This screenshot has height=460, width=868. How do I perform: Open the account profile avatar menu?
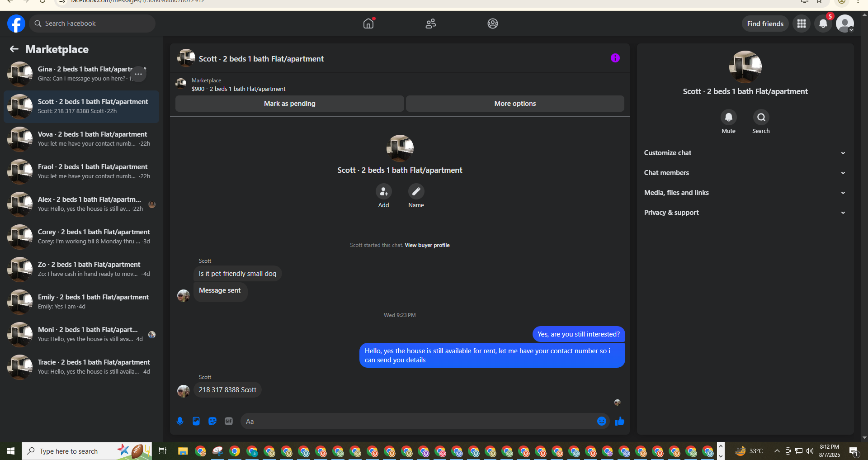(845, 24)
